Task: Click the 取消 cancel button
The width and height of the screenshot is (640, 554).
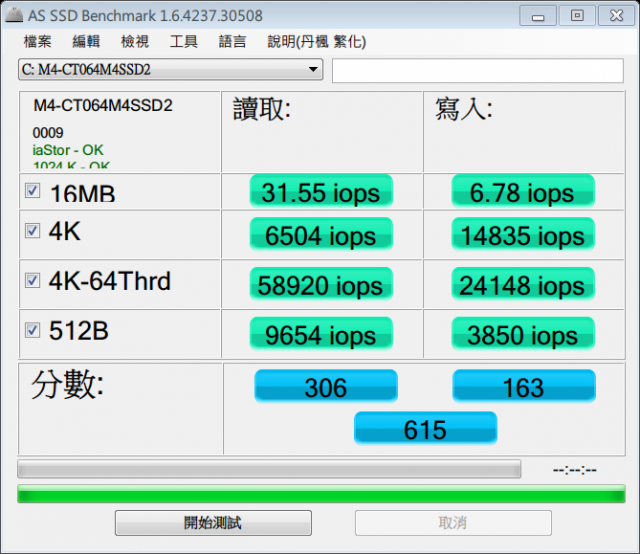Action: (x=453, y=523)
